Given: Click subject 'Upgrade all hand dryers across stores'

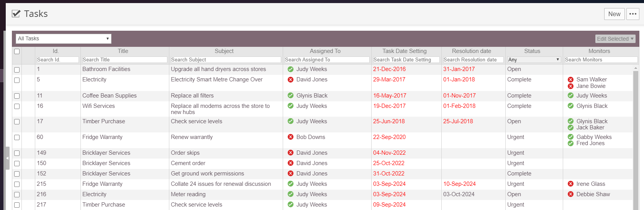Looking at the screenshot, I should click(x=218, y=69).
